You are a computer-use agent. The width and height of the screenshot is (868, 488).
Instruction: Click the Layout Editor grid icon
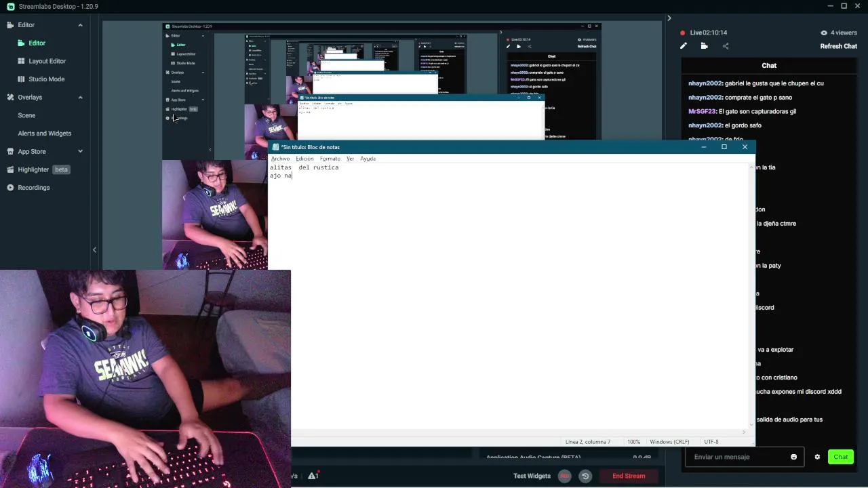pos(22,61)
